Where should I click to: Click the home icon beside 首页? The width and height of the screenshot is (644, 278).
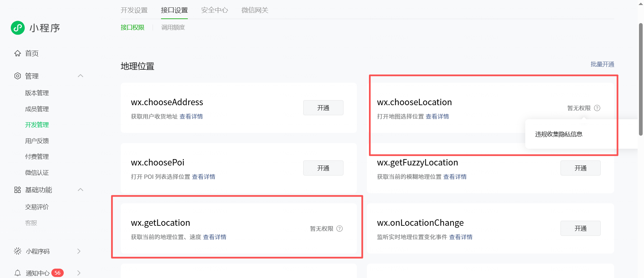click(17, 53)
